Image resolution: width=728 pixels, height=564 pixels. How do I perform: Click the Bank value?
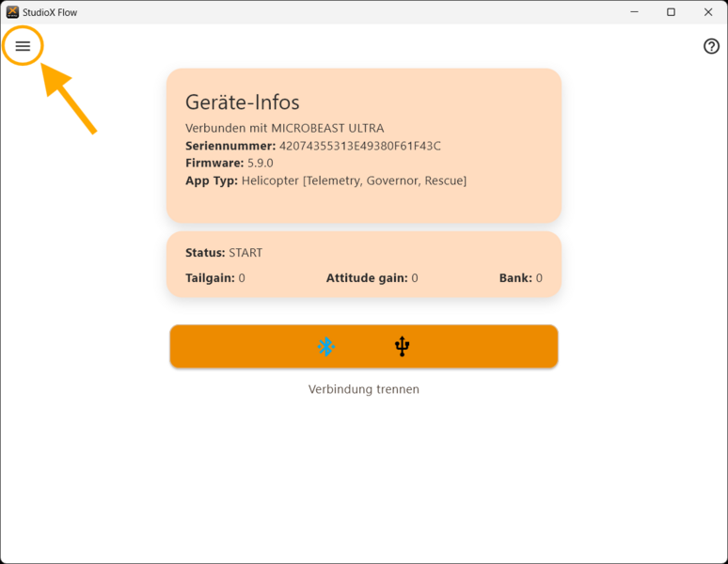click(x=539, y=278)
